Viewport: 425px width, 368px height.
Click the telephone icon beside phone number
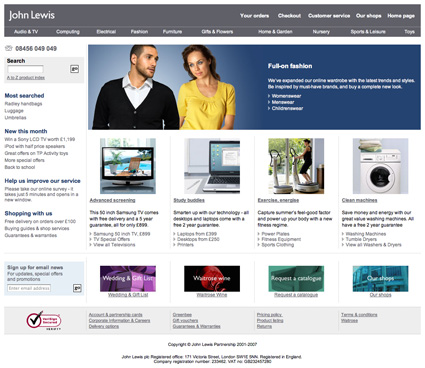[x=9, y=48]
